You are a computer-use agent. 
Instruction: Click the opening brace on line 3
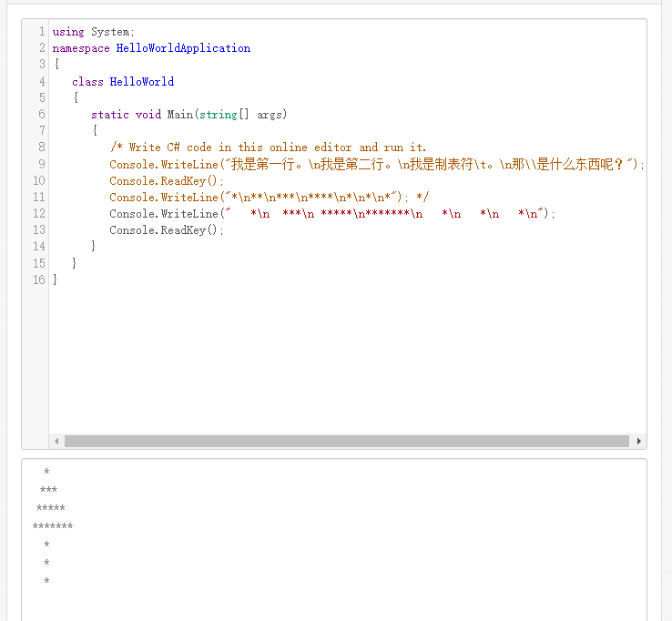pos(56,65)
